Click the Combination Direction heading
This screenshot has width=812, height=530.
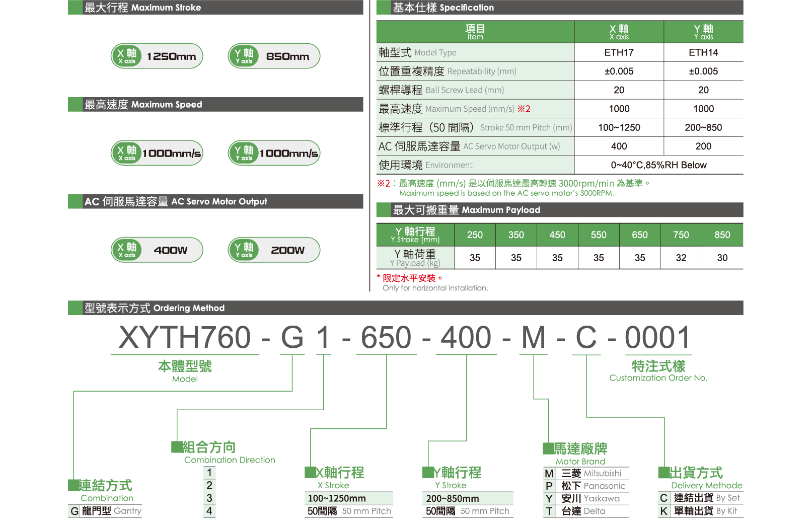[224, 453]
